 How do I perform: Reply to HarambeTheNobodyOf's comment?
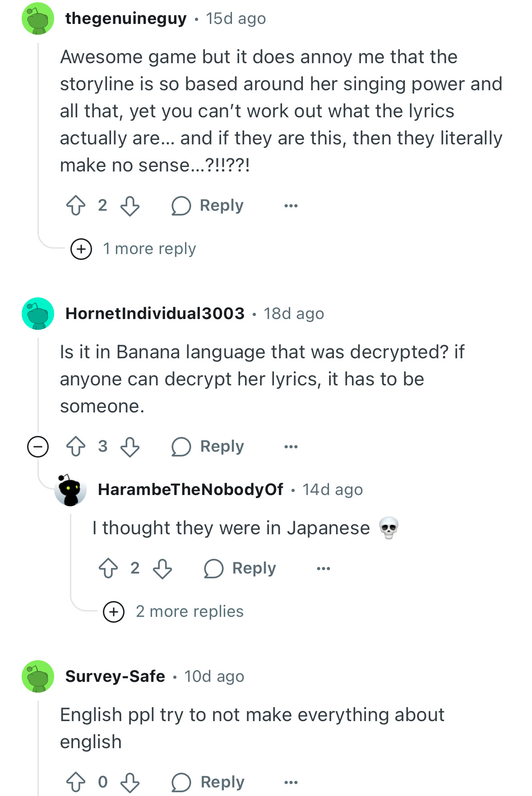pyautogui.click(x=240, y=569)
